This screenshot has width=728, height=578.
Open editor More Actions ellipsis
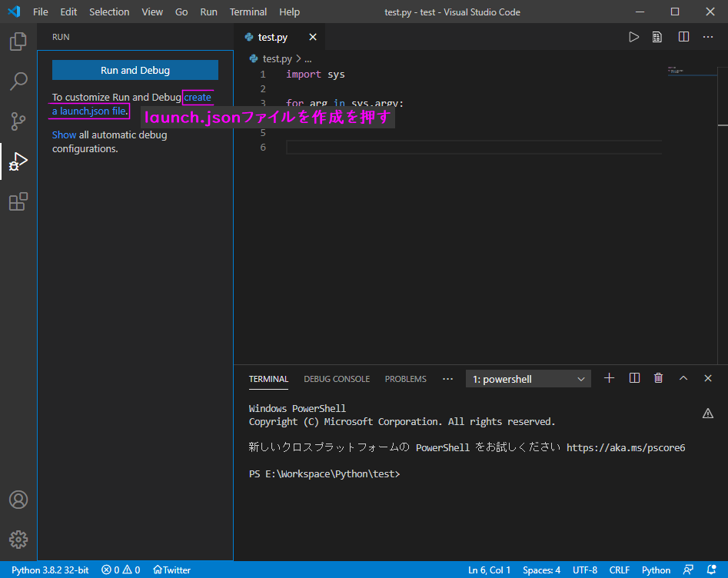pos(708,37)
